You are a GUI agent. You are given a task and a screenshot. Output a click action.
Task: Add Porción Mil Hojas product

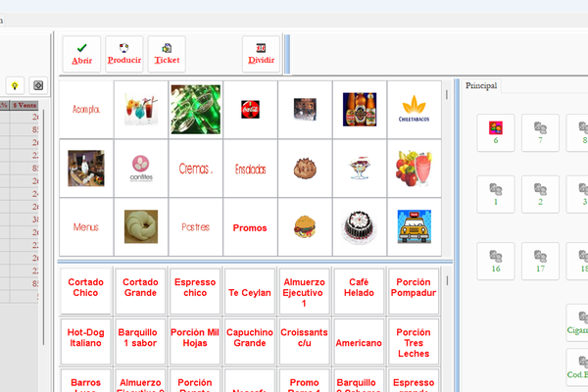pos(195,341)
